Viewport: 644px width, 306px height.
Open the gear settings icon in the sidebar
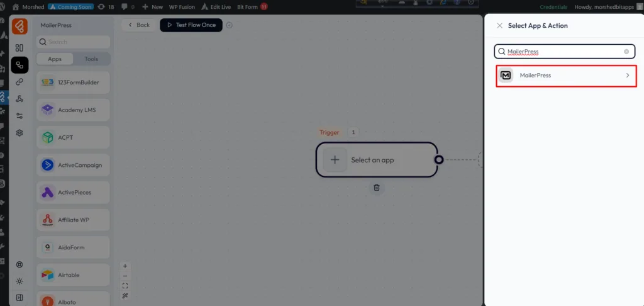19,133
